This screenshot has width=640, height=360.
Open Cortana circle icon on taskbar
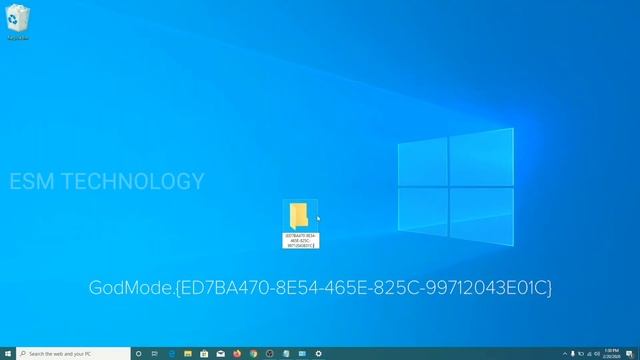(x=139, y=353)
